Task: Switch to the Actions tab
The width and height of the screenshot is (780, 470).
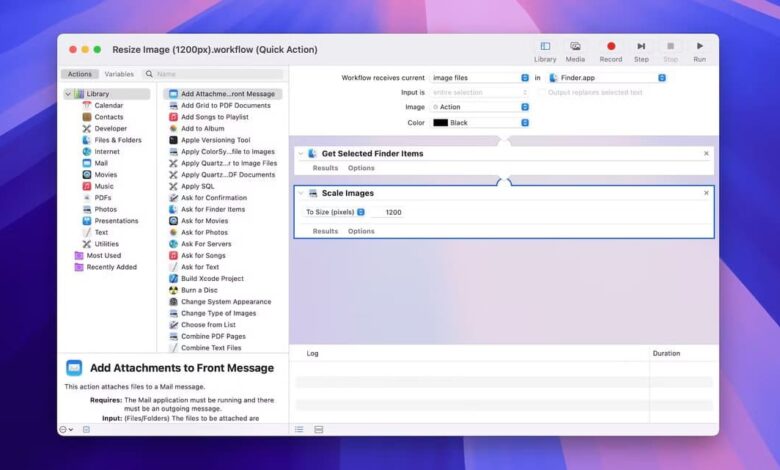Action: click(80, 74)
